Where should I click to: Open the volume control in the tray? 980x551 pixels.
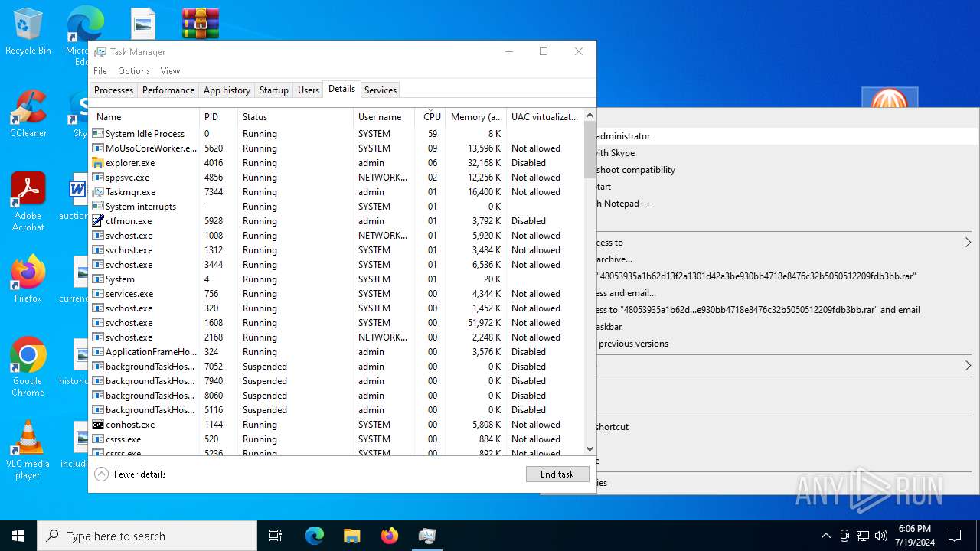[x=881, y=536]
